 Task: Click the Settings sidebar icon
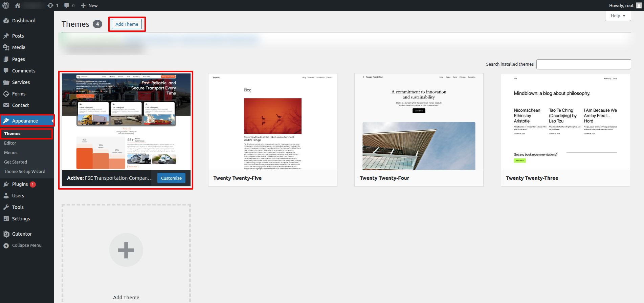pyautogui.click(x=6, y=219)
